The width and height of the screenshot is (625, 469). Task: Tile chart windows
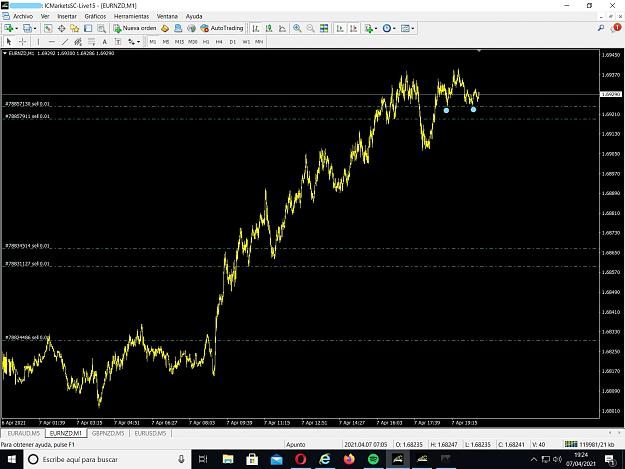click(x=324, y=28)
